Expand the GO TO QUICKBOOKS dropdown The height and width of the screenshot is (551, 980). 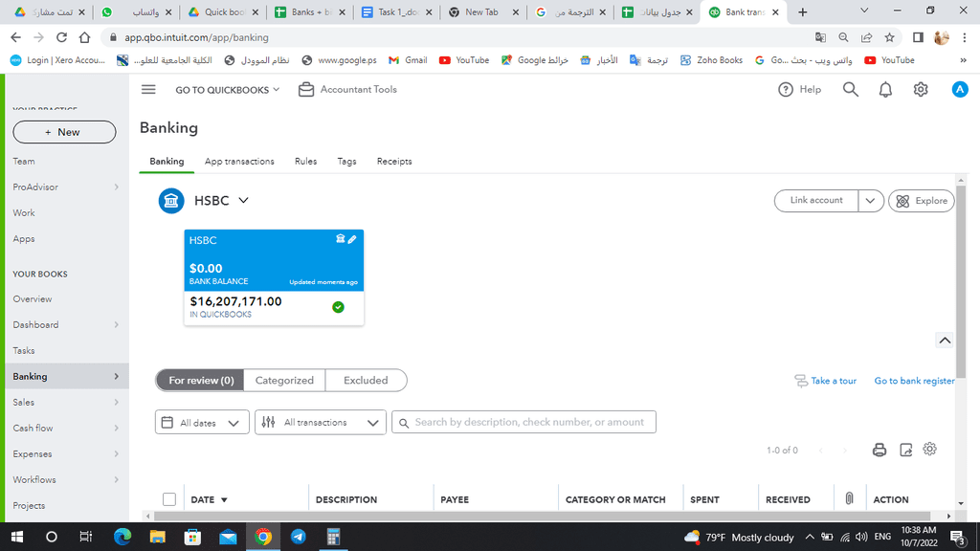click(228, 90)
